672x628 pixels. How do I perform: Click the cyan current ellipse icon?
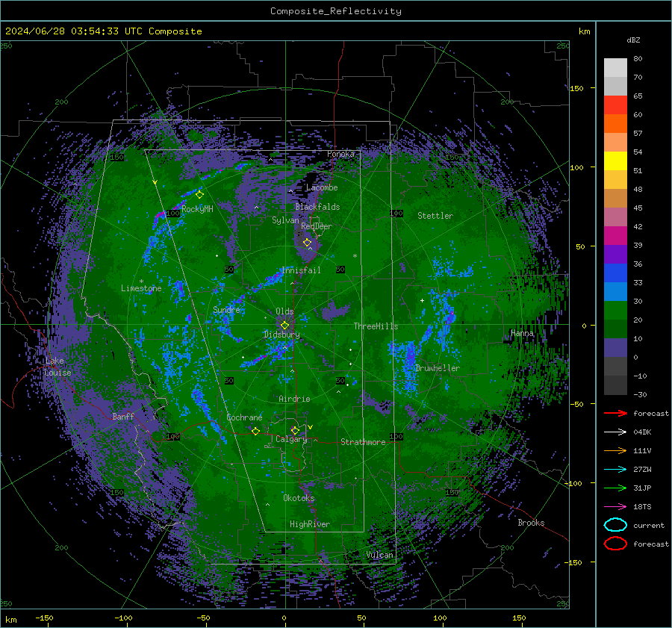tap(615, 525)
